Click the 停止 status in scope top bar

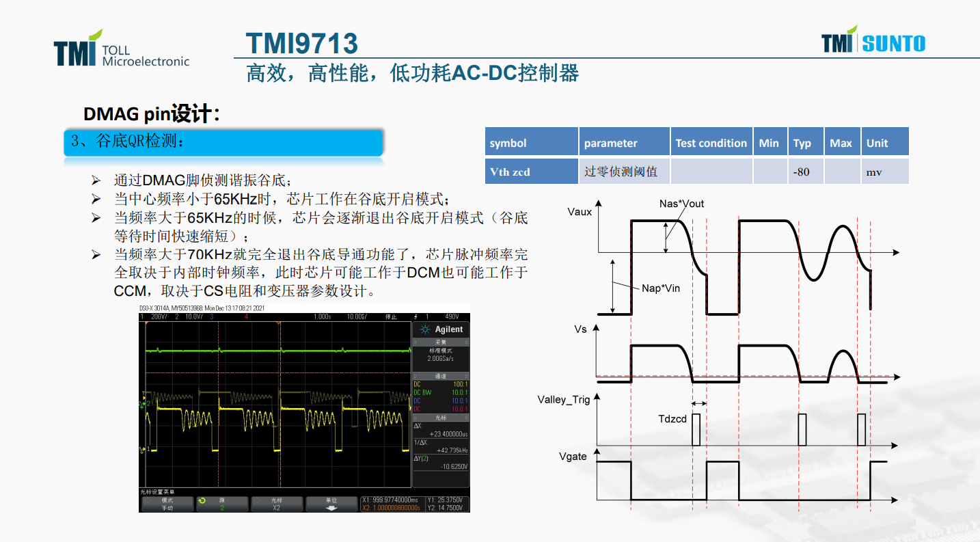(391, 316)
